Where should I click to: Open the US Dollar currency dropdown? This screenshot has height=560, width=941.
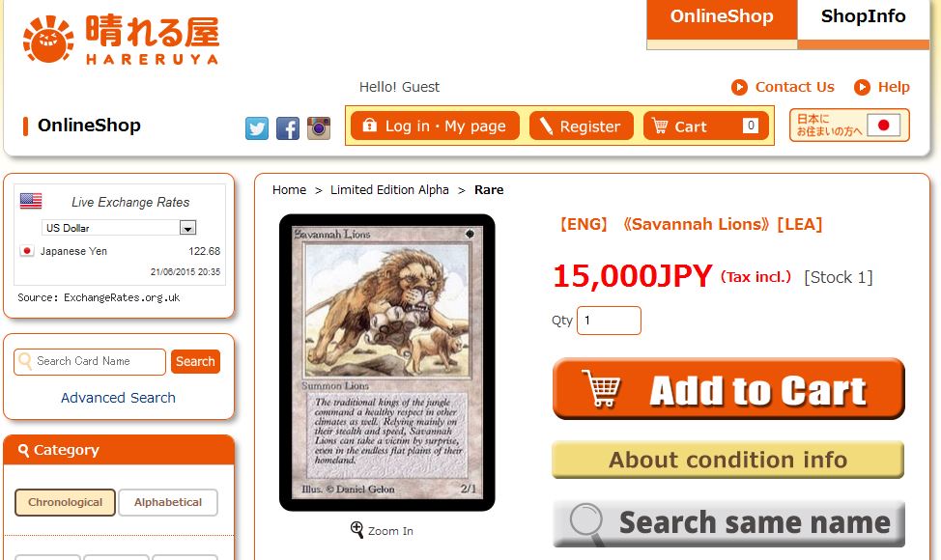(x=119, y=228)
